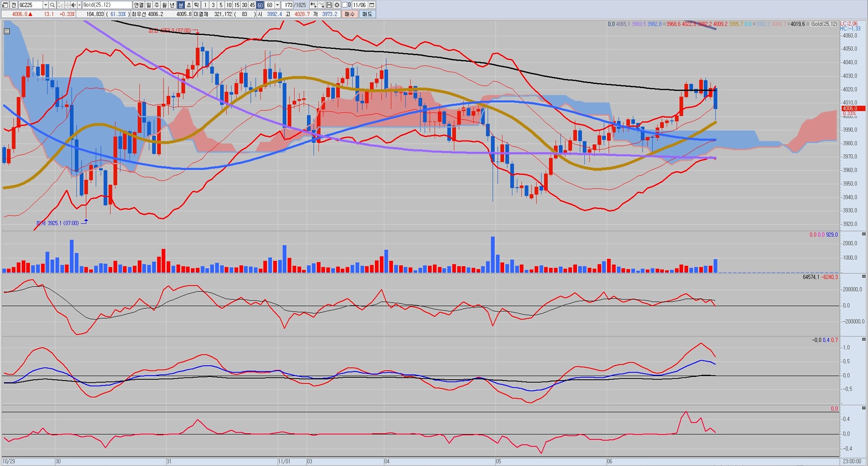This screenshot has height=466, width=868.
Task: Click the current price 4006.0 in quote bar
Action: 19,14
